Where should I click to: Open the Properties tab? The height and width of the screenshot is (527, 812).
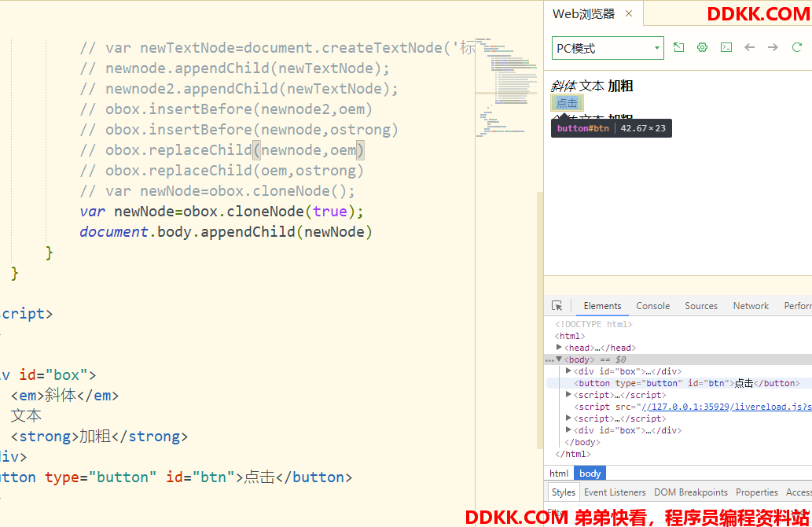click(x=757, y=492)
